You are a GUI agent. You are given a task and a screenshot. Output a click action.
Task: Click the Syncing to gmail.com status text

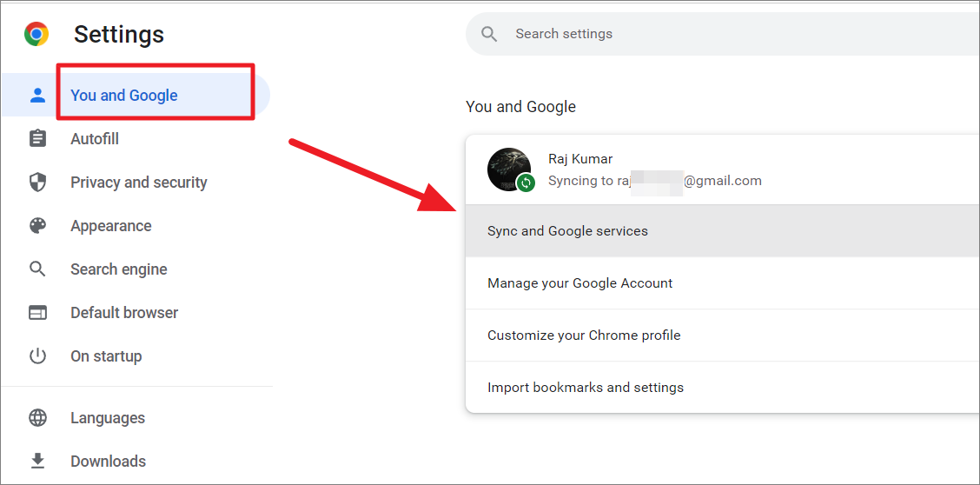655,182
